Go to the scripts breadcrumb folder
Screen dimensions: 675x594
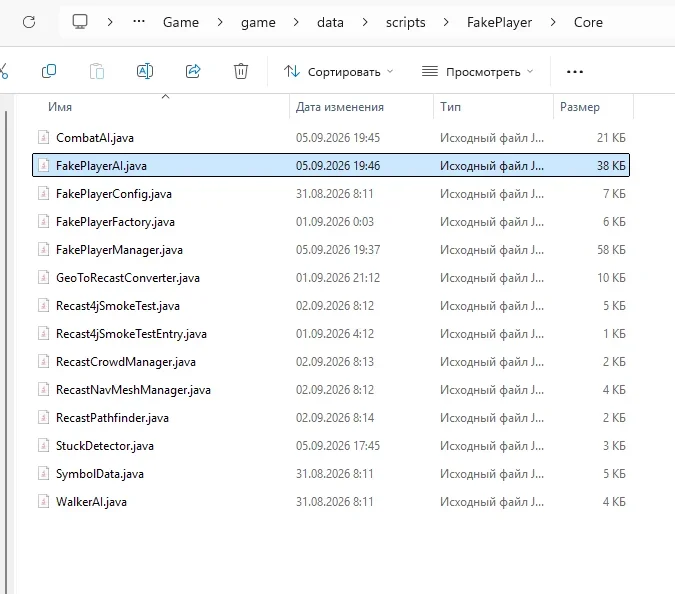point(406,22)
